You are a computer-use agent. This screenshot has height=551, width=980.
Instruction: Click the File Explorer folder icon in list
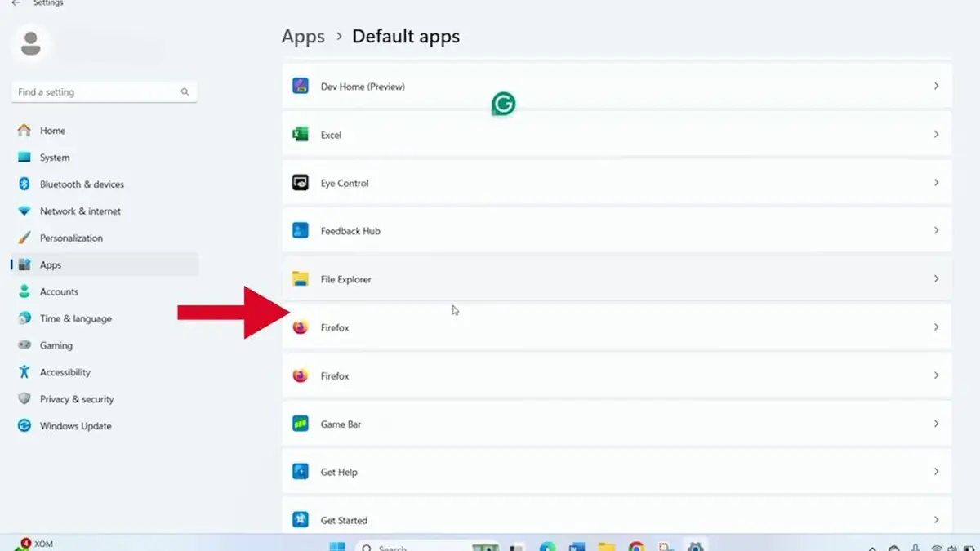click(x=301, y=279)
